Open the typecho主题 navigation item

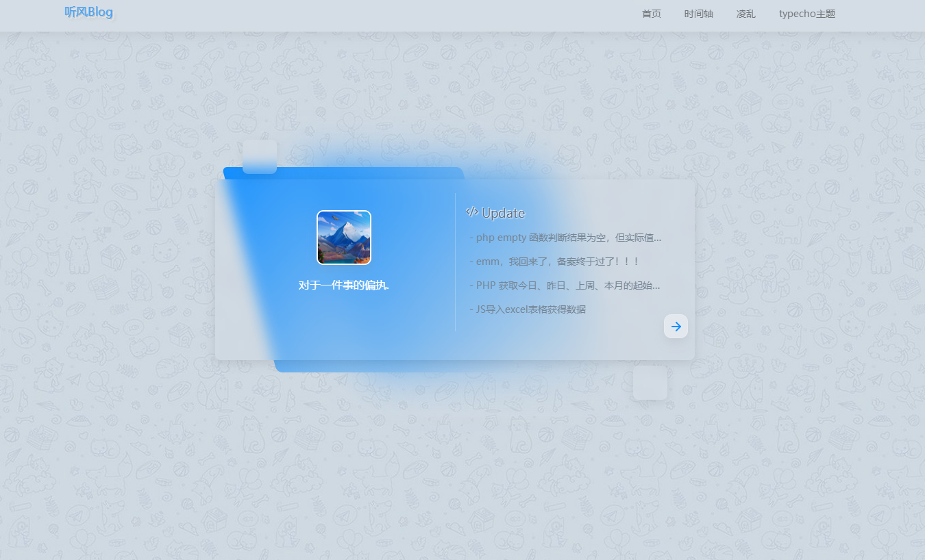(807, 14)
